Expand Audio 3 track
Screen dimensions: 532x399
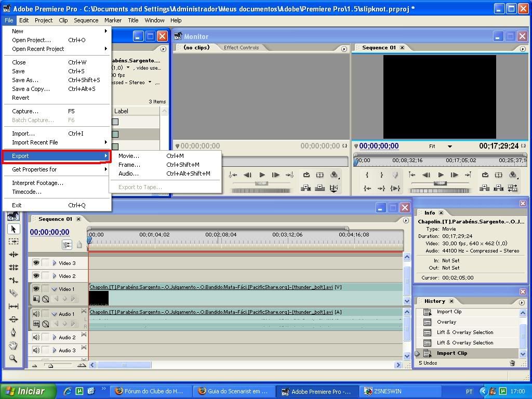tap(54, 350)
